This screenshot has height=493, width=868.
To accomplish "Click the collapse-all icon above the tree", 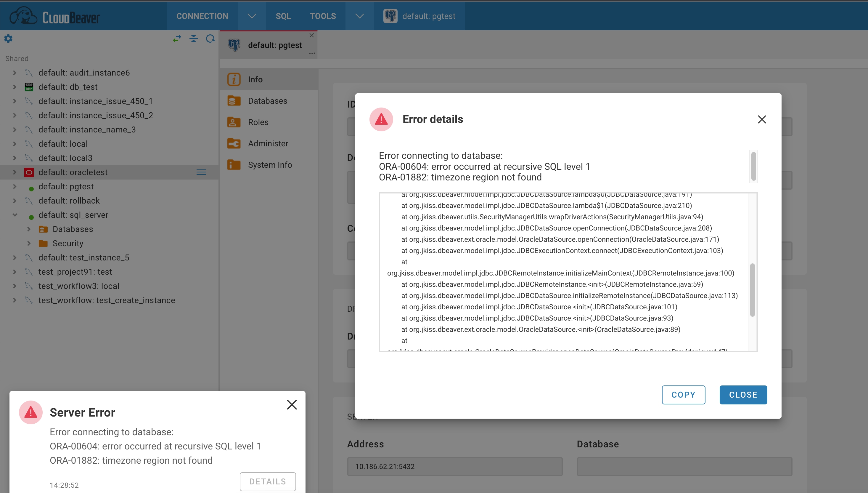I will pyautogui.click(x=193, y=39).
